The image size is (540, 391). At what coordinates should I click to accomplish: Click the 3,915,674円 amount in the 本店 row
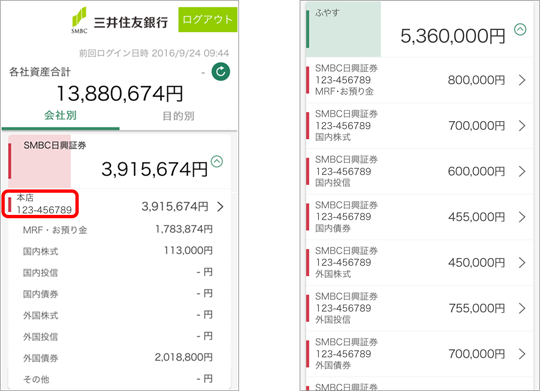[x=175, y=207]
